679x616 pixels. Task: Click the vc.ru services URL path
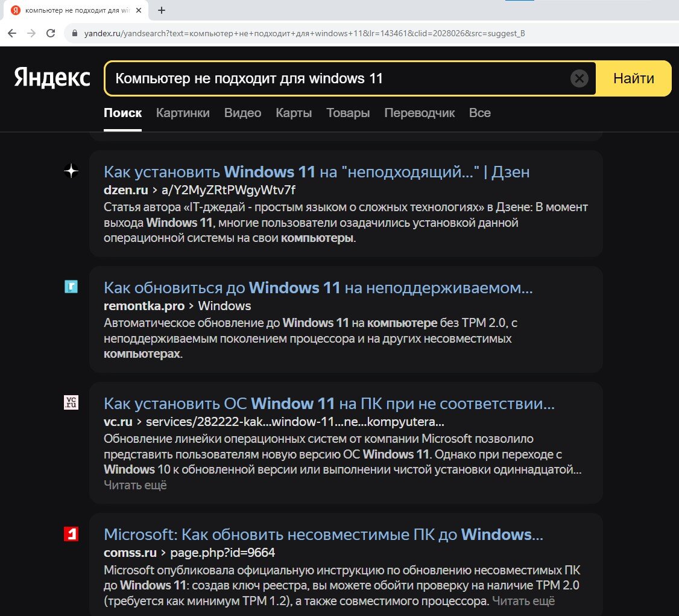(295, 422)
